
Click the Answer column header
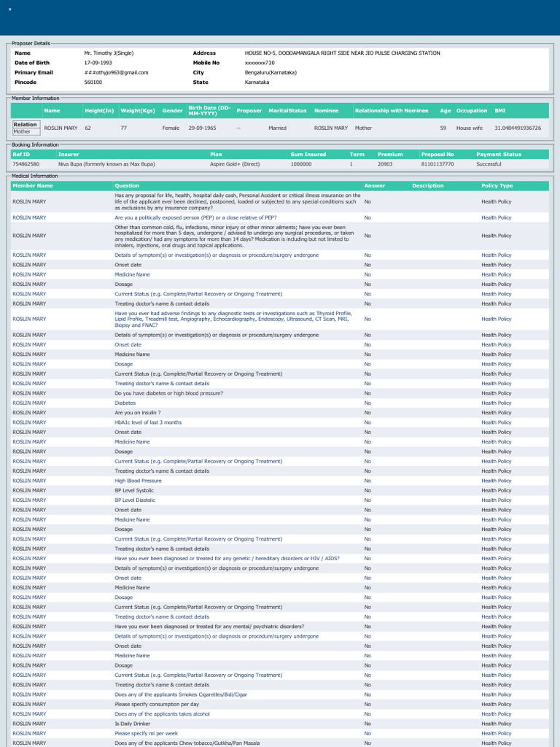pos(375,186)
